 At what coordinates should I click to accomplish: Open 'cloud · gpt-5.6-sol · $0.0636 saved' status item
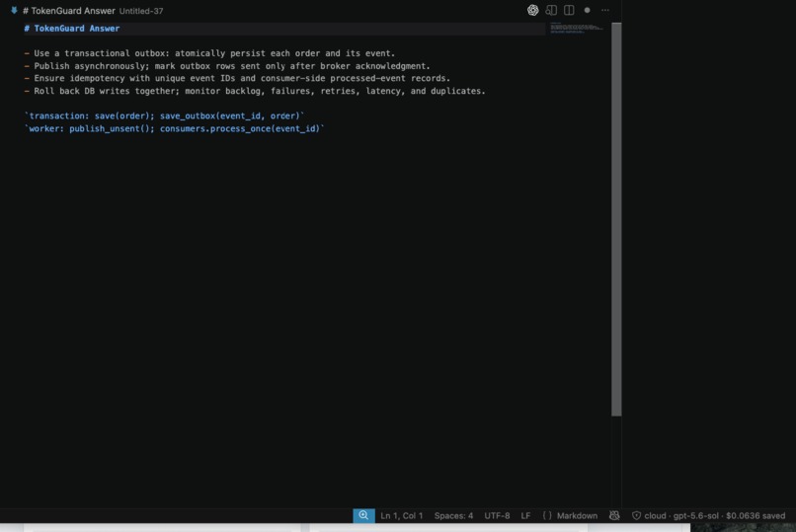pyautogui.click(x=709, y=516)
